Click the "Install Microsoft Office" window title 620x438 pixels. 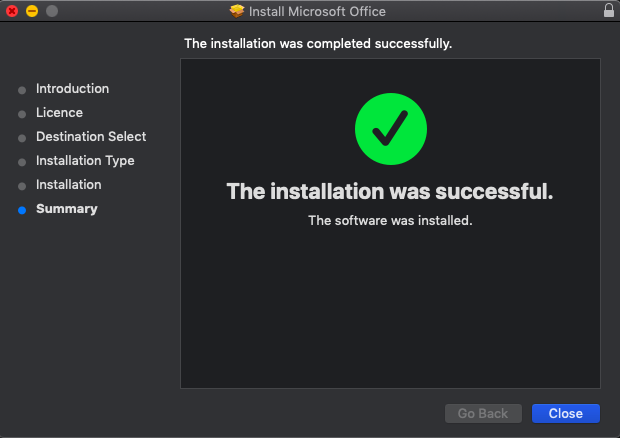tap(317, 12)
